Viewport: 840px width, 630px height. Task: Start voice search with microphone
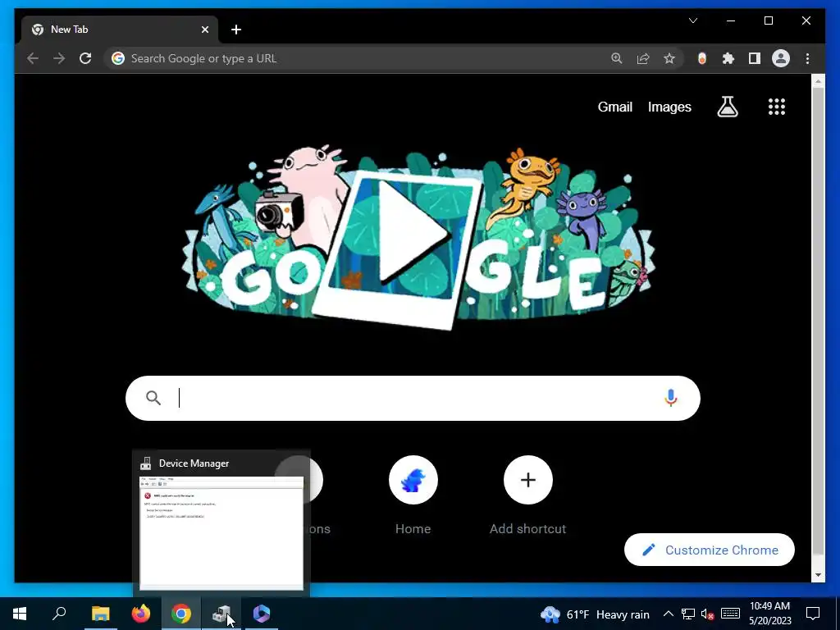point(670,398)
